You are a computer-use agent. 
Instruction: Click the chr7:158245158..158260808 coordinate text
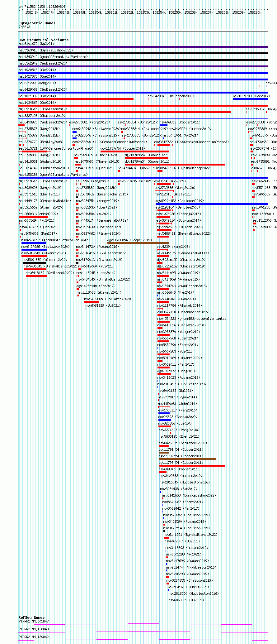(42, 7)
